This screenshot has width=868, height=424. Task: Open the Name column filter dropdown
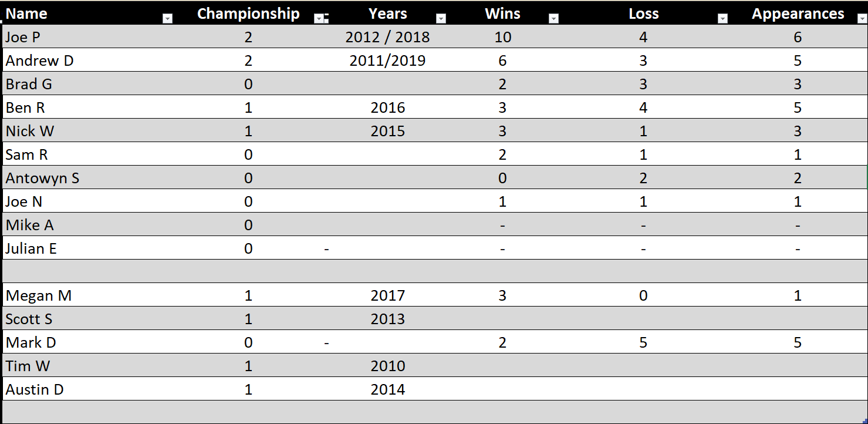click(x=167, y=19)
